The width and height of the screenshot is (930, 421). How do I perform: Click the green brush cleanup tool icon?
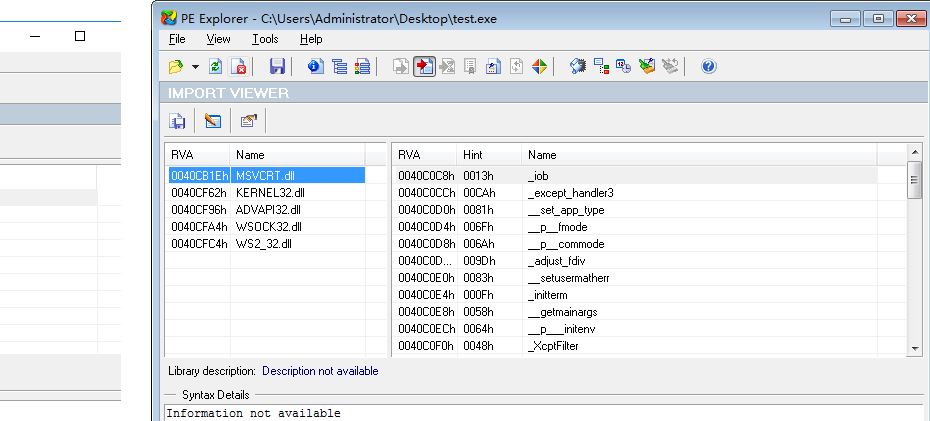click(x=647, y=66)
